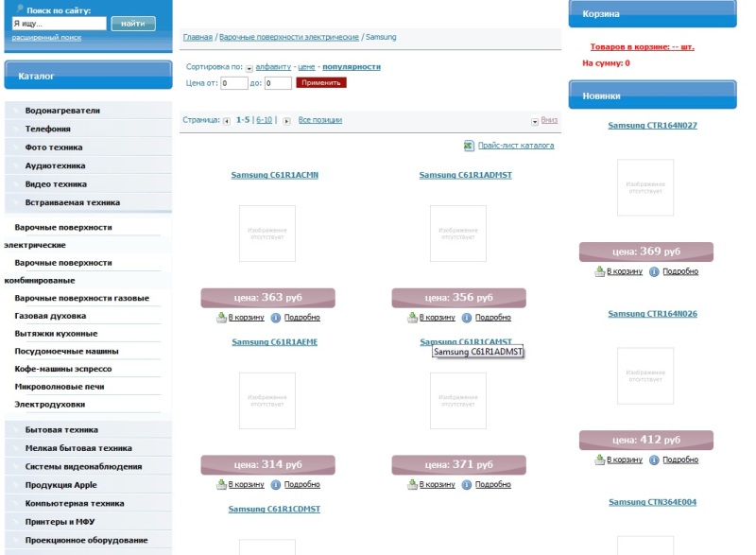Select Кофе-машины эспрессо subcategory
This screenshot has height=555, width=756.
point(63,369)
